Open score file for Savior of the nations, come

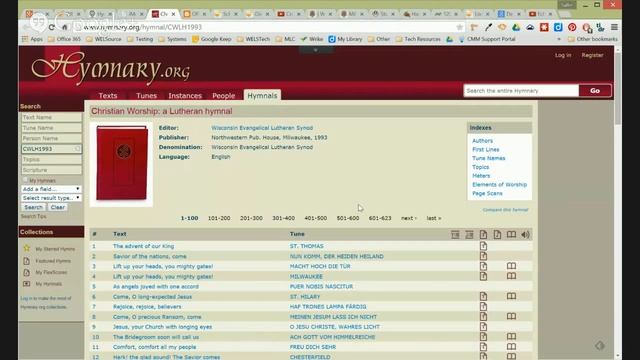point(483,256)
